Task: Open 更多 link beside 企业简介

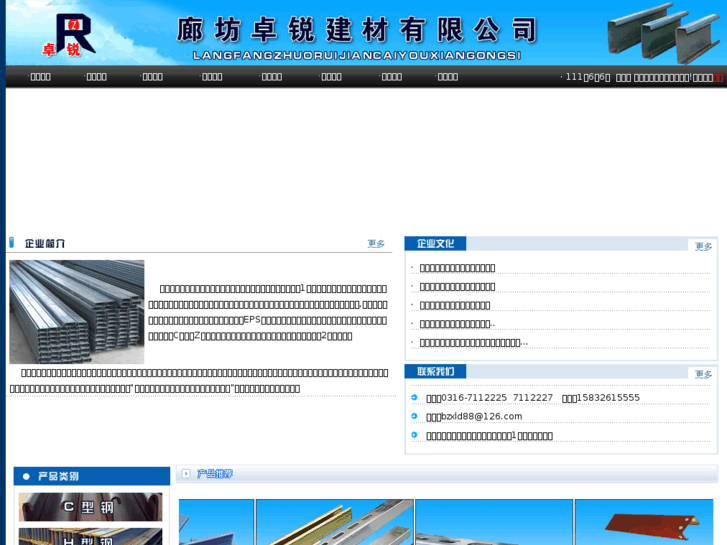Action: (x=376, y=244)
